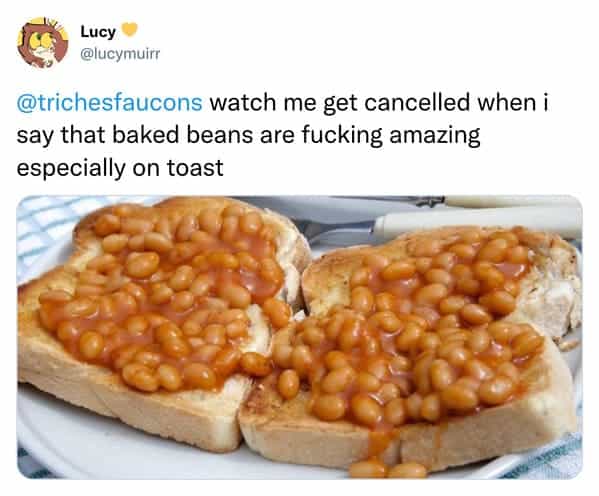Viewport: 599px width, 496px height.
Task: Click the yellow heart emoji beside Lucy
Action: [130, 30]
